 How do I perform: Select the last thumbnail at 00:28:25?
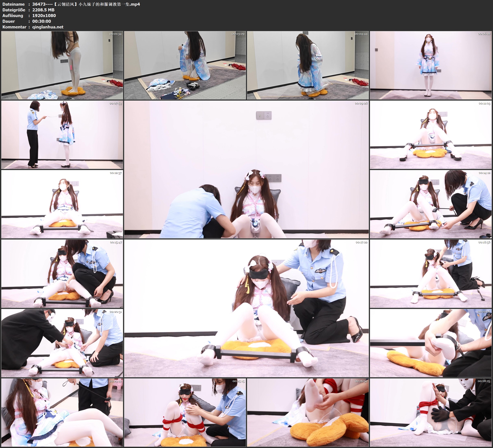[431, 412]
